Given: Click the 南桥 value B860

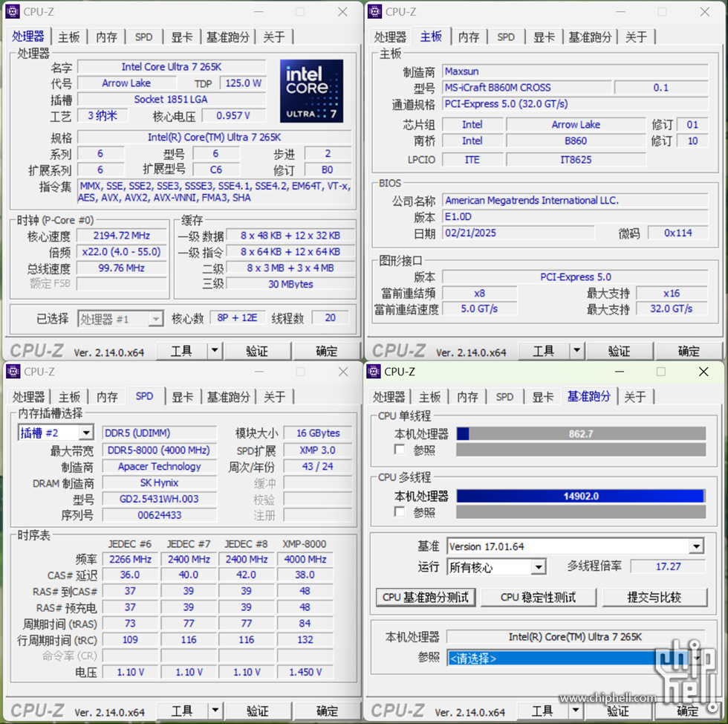Looking at the screenshot, I should coord(576,140).
